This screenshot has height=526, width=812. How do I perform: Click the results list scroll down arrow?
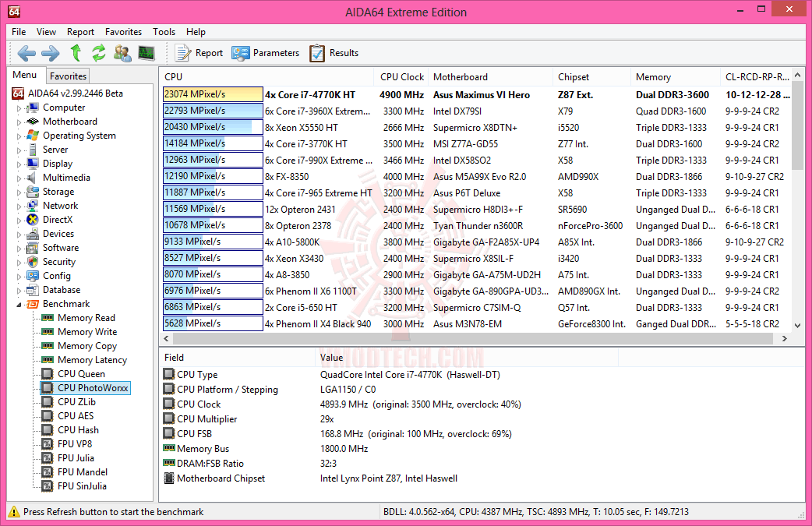pyautogui.click(x=797, y=326)
